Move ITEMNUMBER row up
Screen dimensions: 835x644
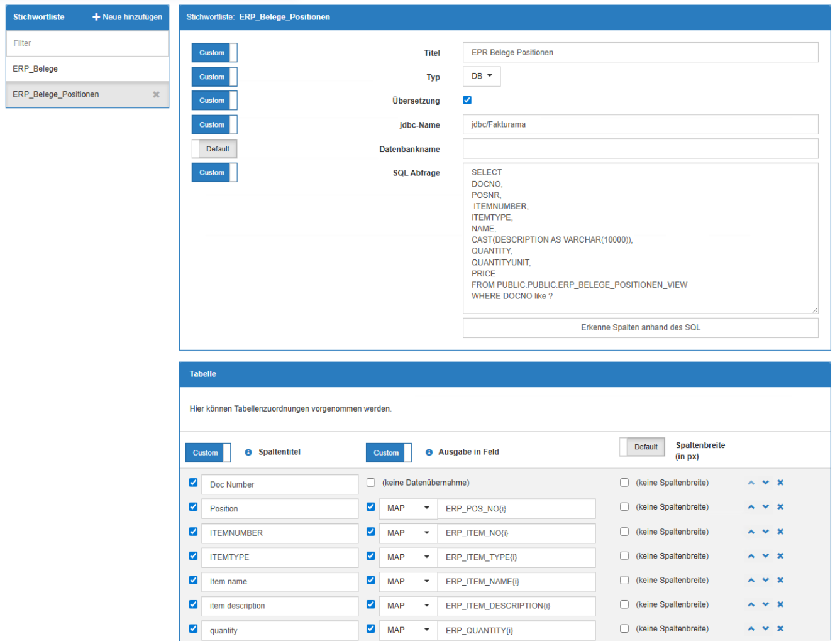click(x=751, y=532)
